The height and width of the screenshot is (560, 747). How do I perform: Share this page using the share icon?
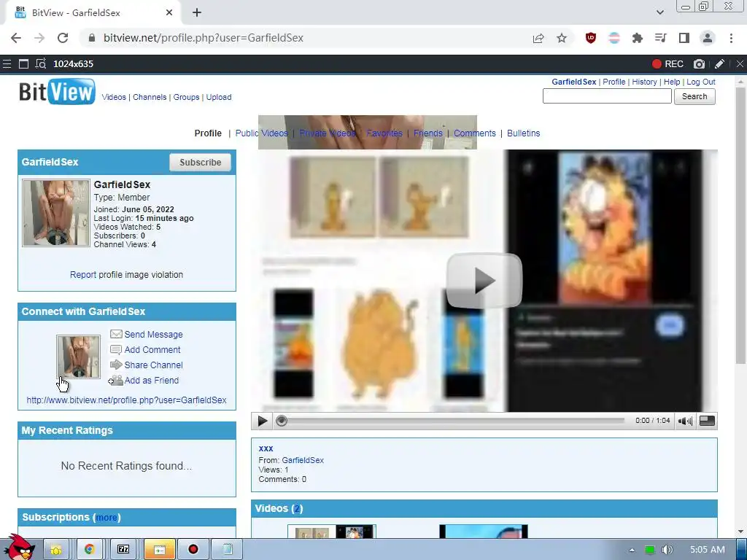(x=538, y=38)
